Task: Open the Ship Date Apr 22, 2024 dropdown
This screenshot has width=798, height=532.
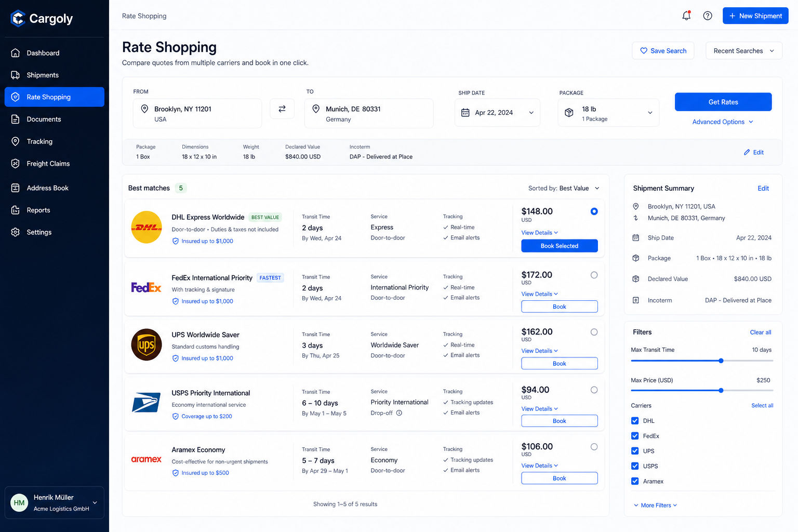Action: 497,112
